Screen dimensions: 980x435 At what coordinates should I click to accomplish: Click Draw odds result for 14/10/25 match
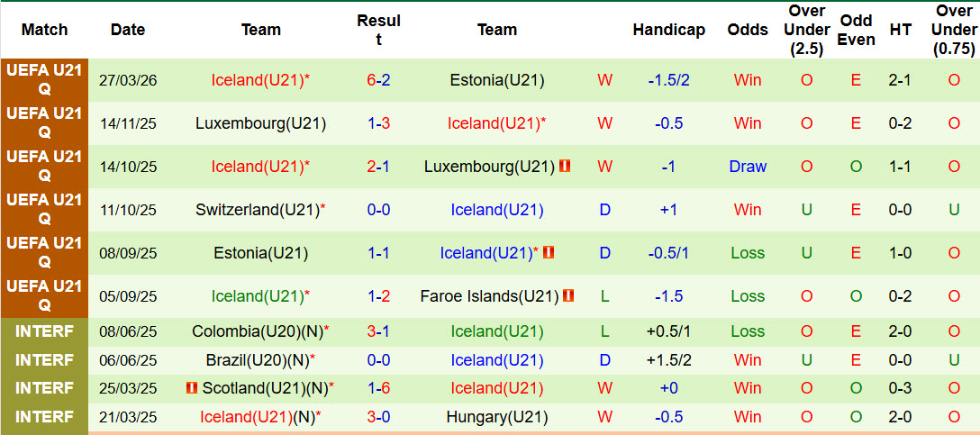click(748, 167)
